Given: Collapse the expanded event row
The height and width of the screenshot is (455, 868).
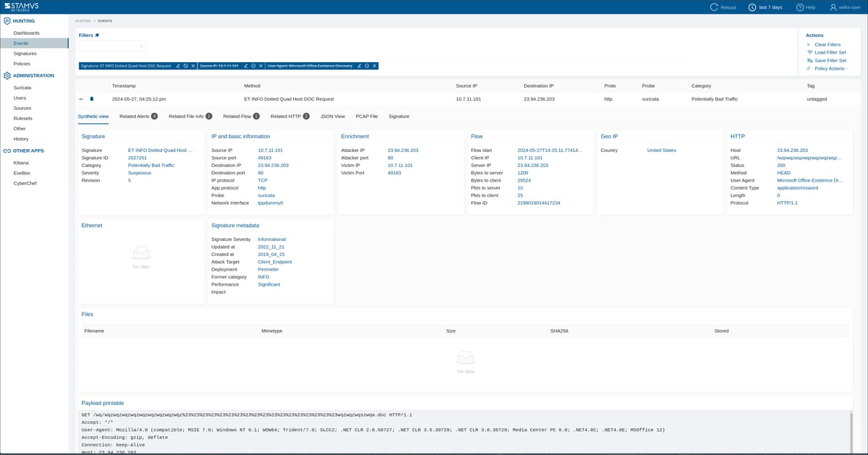Looking at the screenshot, I should (80, 99).
